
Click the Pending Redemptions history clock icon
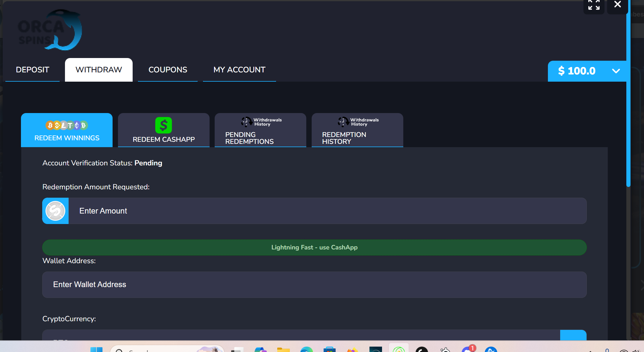coord(247,122)
